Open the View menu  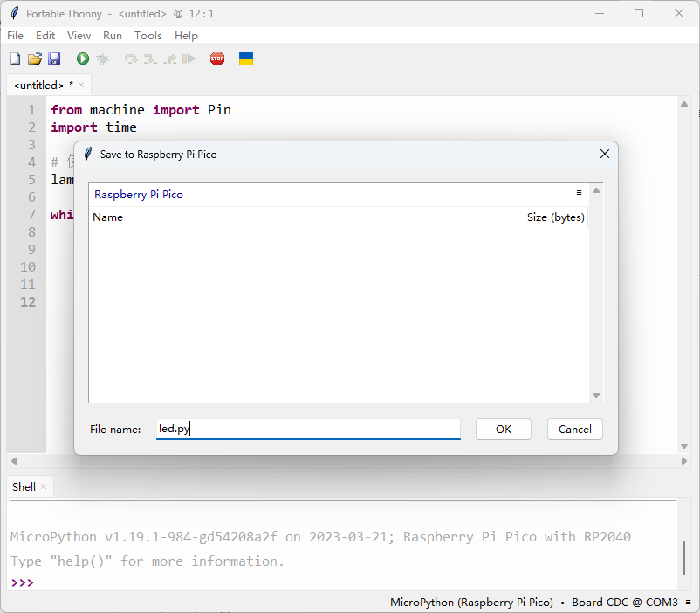pyautogui.click(x=79, y=35)
